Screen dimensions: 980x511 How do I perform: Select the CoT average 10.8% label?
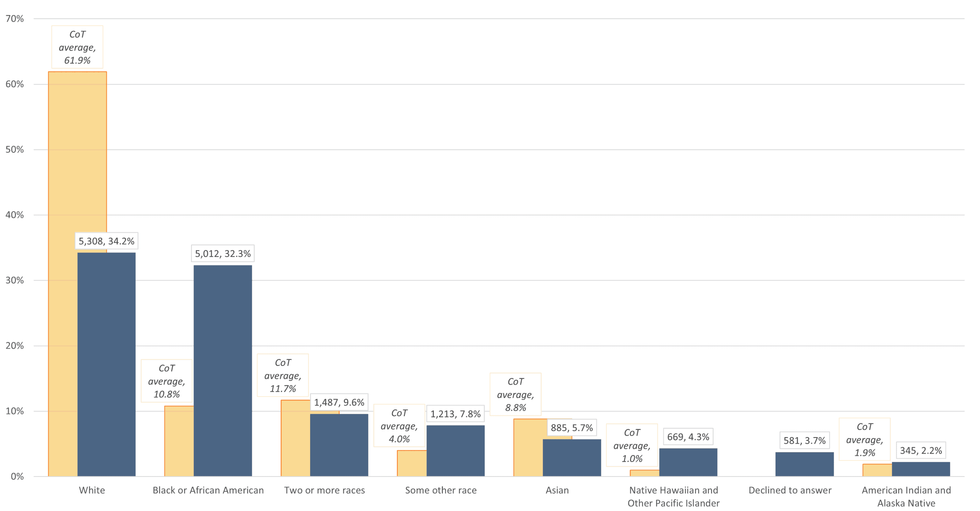click(167, 381)
